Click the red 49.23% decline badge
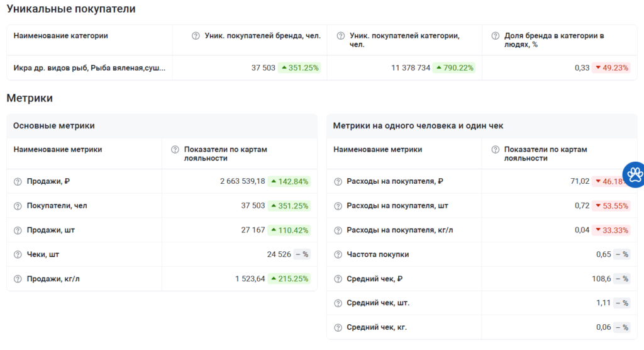The height and width of the screenshot is (350, 644). [611, 68]
